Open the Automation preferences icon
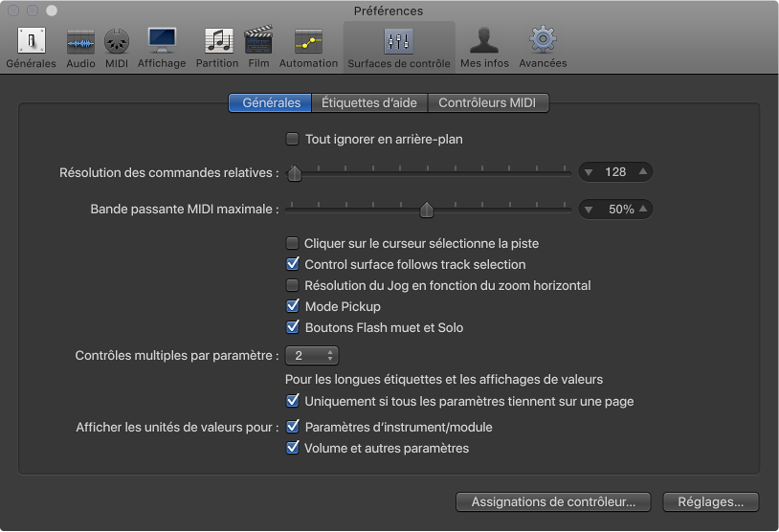Viewport: 779px width, 532px height. point(308,42)
